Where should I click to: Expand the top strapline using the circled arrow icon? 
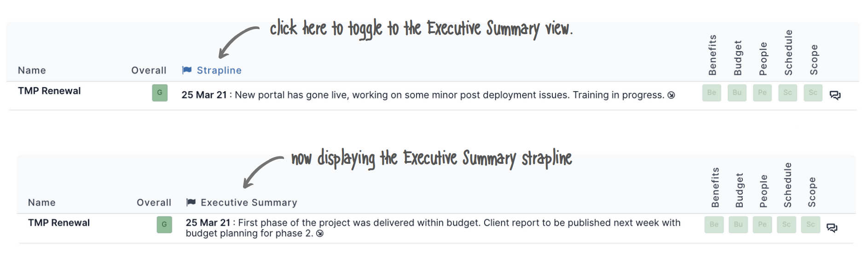click(x=671, y=95)
